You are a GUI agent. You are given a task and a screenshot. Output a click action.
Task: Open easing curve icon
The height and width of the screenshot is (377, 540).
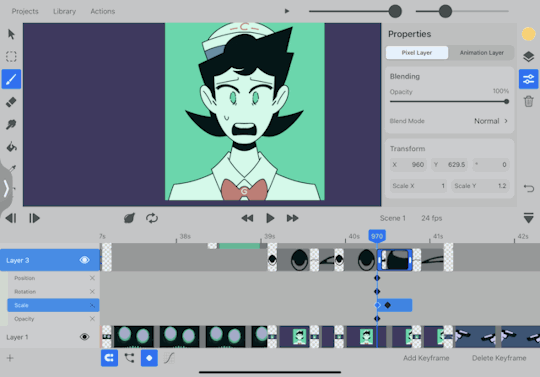pyautogui.click(x=169, y=358)
